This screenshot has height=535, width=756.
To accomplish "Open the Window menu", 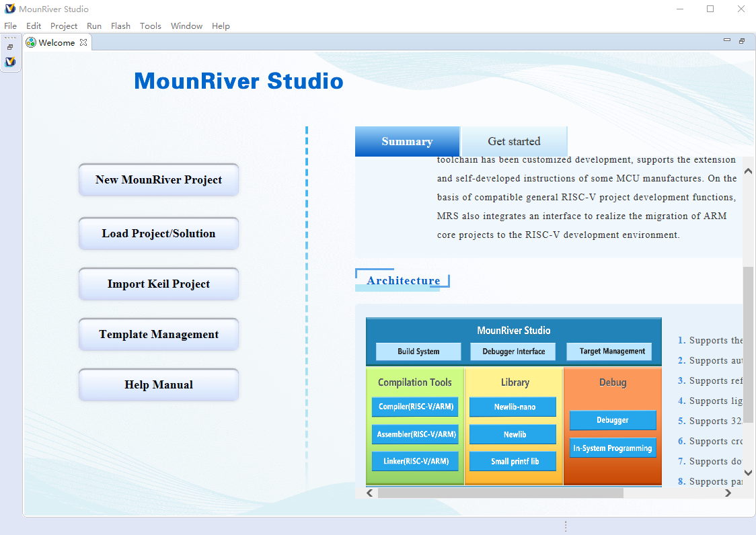I will tap(186, 26).
